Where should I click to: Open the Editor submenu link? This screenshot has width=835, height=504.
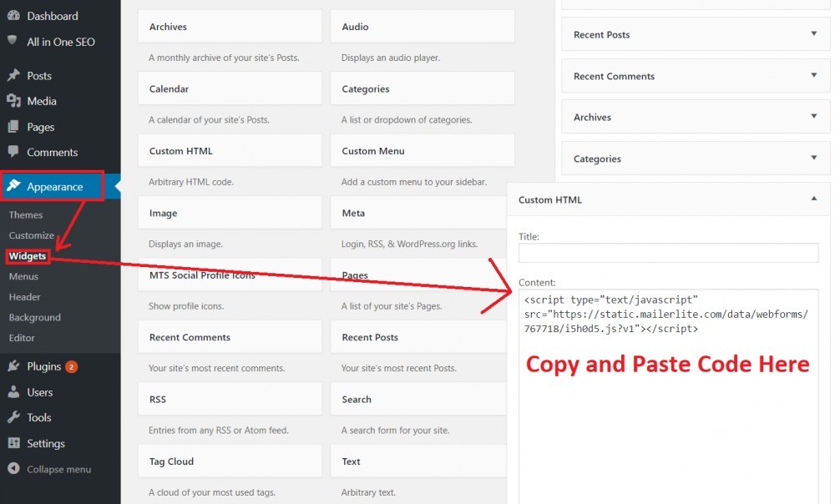(22, 338)
